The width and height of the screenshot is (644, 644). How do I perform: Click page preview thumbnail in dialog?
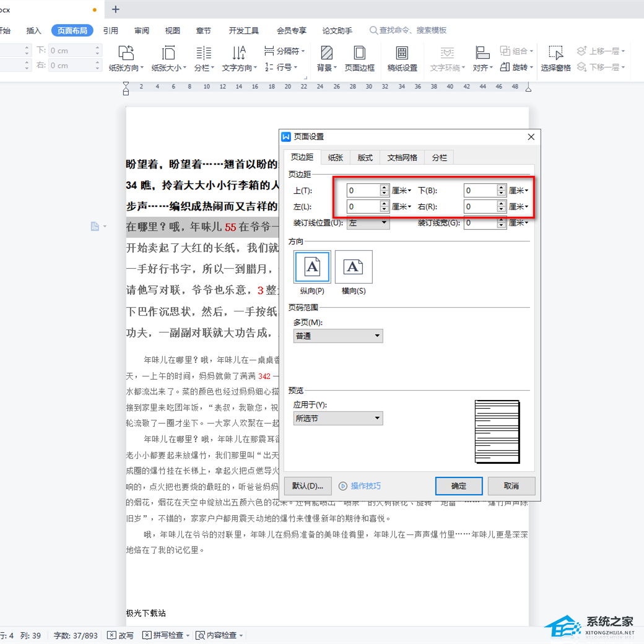[497, 432]
